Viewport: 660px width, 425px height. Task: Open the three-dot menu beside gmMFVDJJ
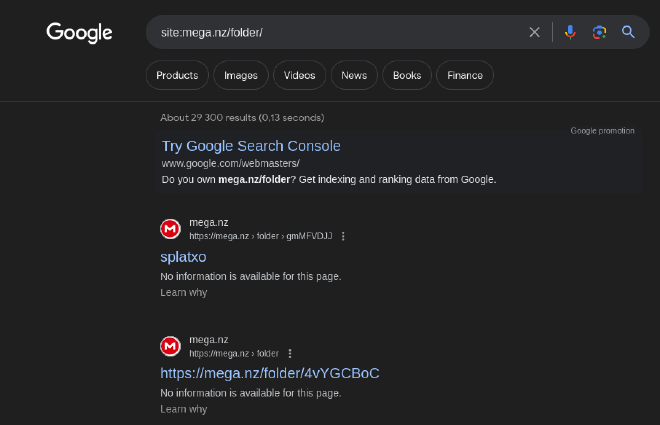pos(343,236)
